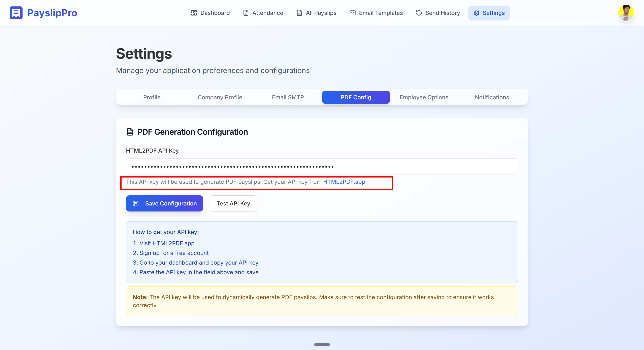Switch to the Profile tab

coord(152,97)
